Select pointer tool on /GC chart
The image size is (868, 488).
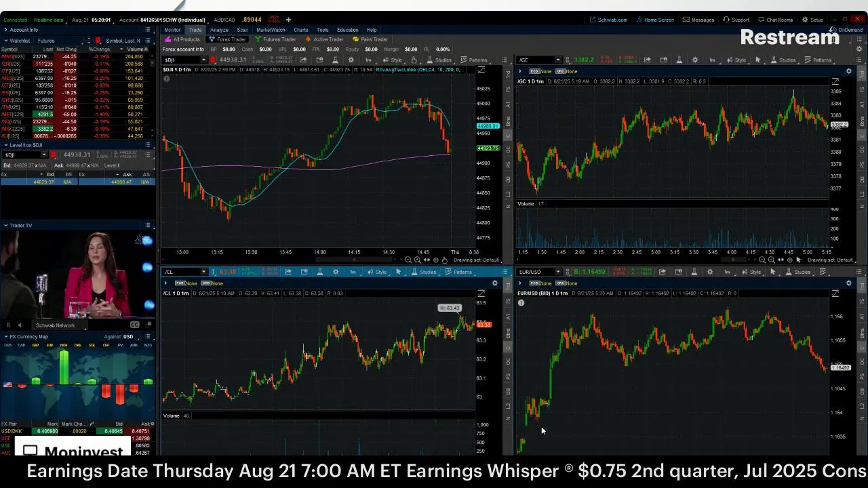click(757, 60)
